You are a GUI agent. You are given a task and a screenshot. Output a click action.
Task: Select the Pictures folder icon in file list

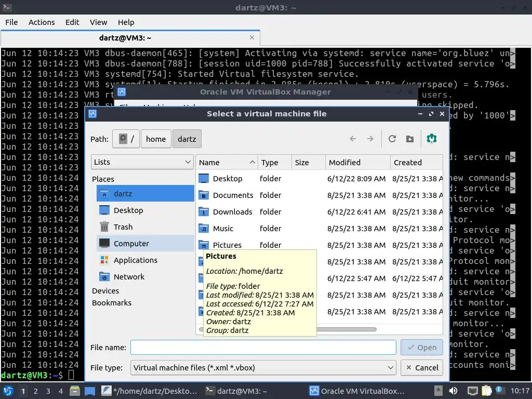pyautogui.click(x=204, y=245)
